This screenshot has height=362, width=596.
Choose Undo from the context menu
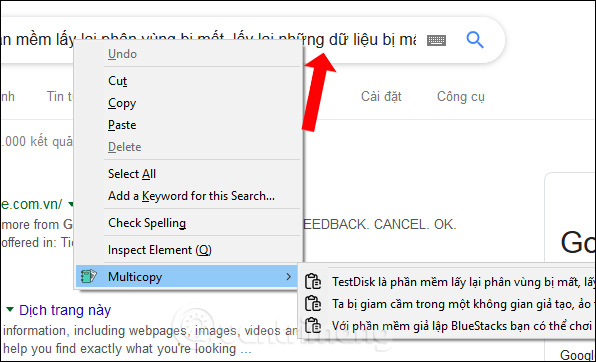click(188, 54)
